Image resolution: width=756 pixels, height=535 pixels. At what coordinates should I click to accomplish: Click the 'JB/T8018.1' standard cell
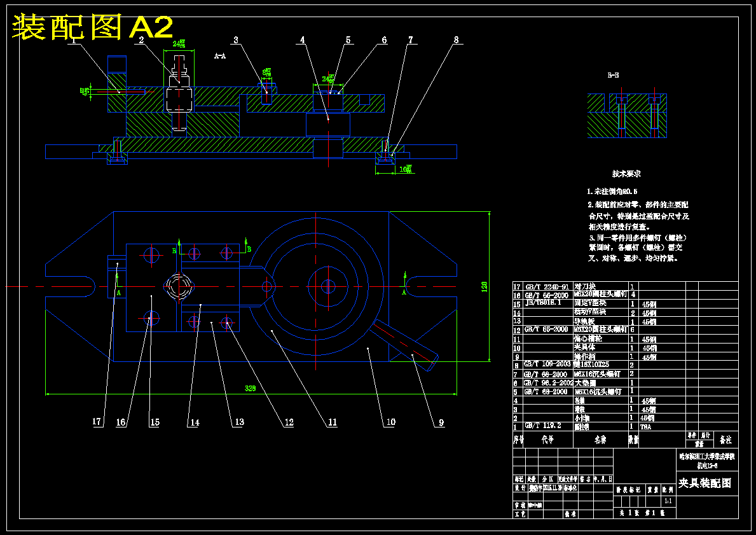pyautogui.click(x=544, y=303)
